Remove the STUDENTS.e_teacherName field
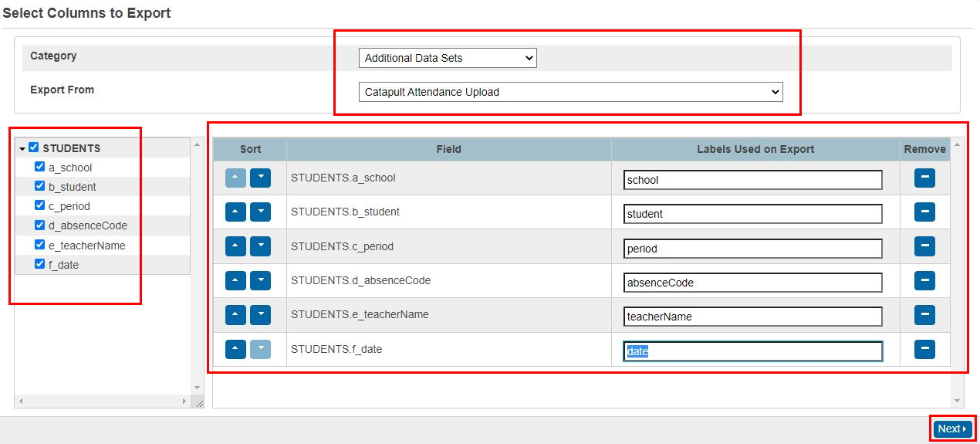The width and height of the screenshot is (980, 444). [924, 315]
